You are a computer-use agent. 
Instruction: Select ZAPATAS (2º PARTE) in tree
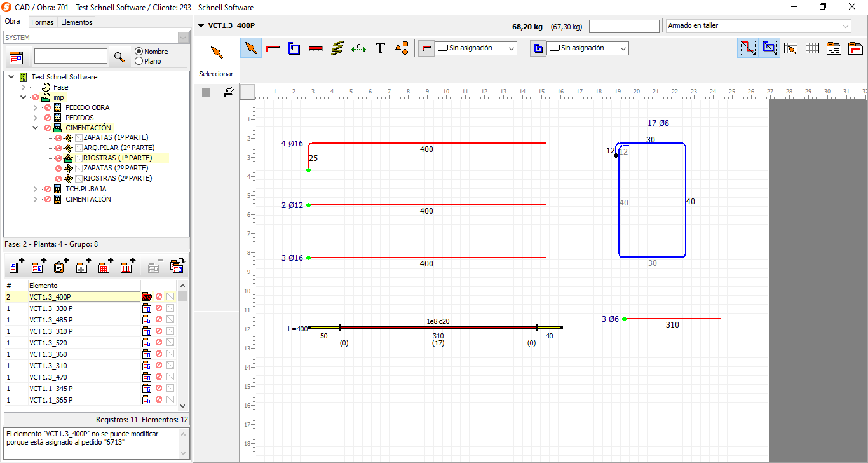[116, 168]
